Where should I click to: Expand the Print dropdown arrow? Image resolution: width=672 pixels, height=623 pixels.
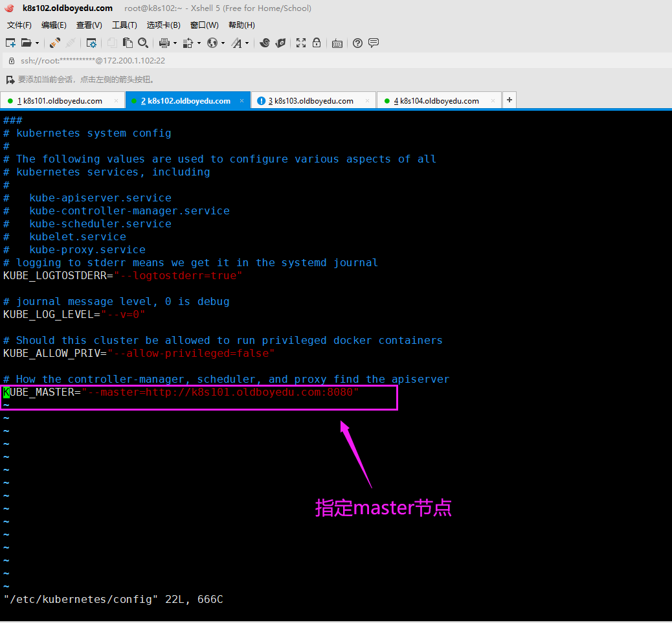pyautogui.click(x=175, y=43)
